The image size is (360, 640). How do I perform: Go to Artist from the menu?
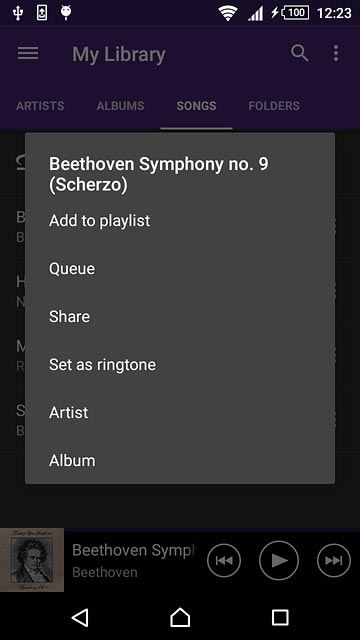[180, 412]
